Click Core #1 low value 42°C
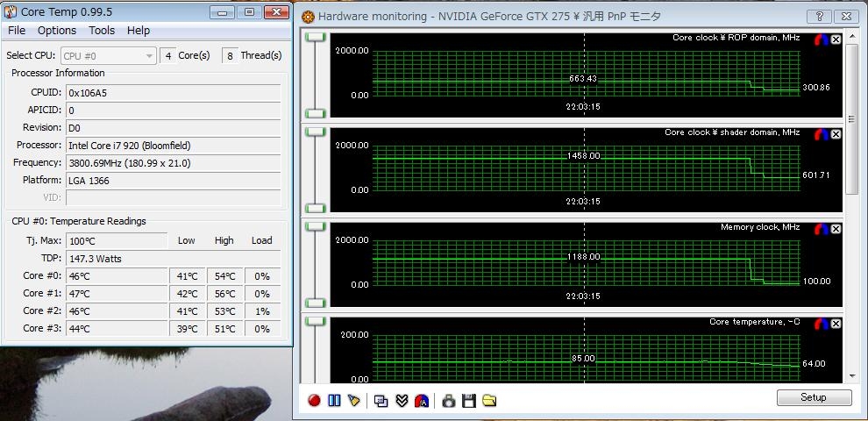The height and width of the screenshot is (421, 868). point(187,294)
